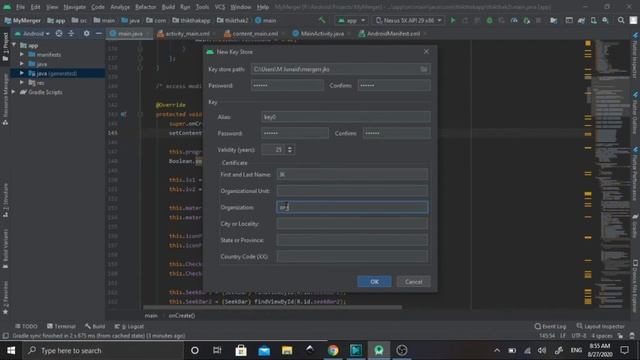Image resolution: width=640 pixels, height=360 pixels.
Task: Open the Event Log
Action: pyautogui.click(x=550, y=326)
